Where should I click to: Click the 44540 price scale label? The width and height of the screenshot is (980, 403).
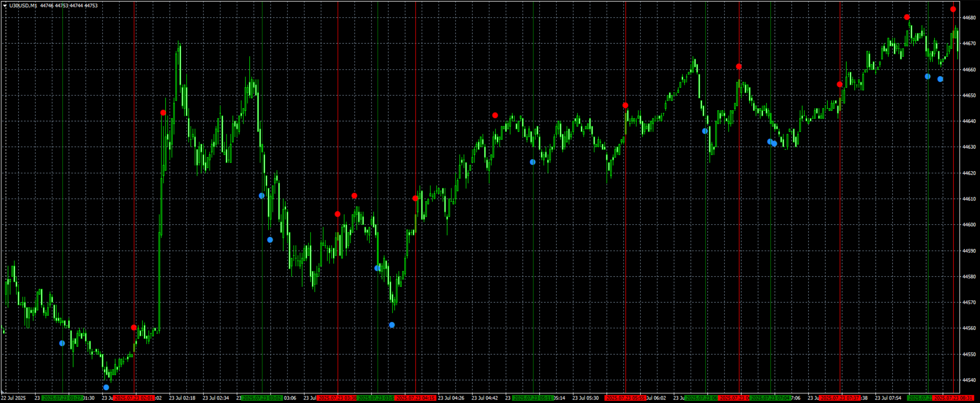click(x=969, y=380)
